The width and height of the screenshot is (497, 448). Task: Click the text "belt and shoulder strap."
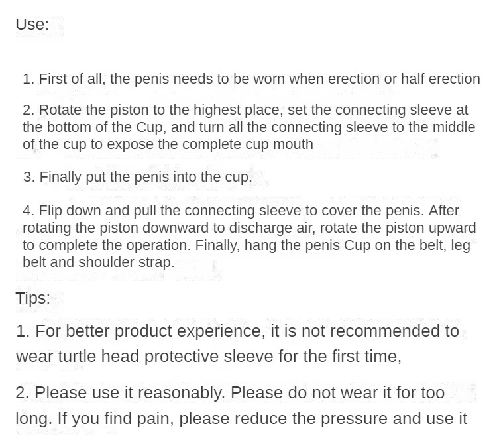tap(99, 262)
